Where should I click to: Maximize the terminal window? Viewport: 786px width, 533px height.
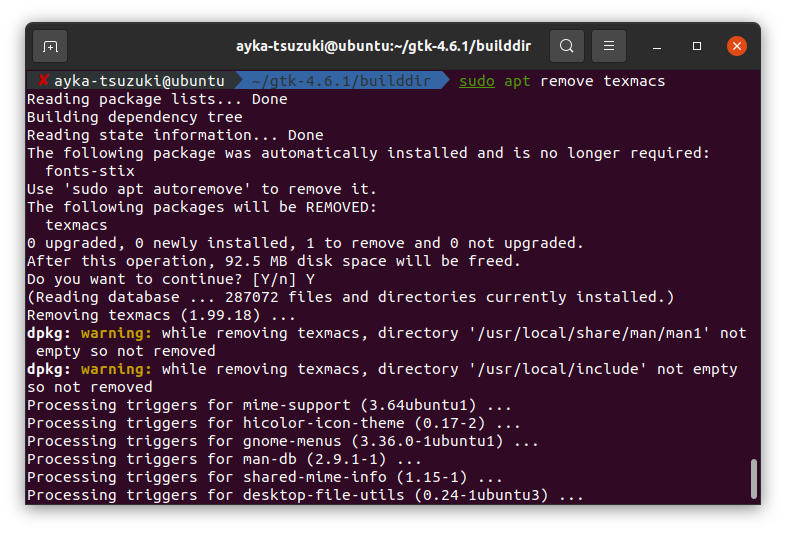click(697, 46)
